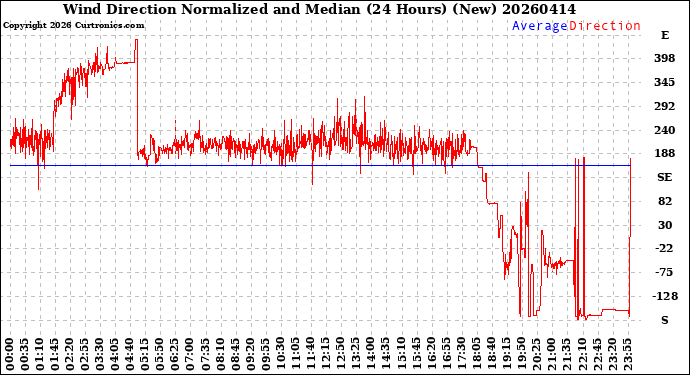
Task: Click the '14:35' time label
Action: click(385, 355)
